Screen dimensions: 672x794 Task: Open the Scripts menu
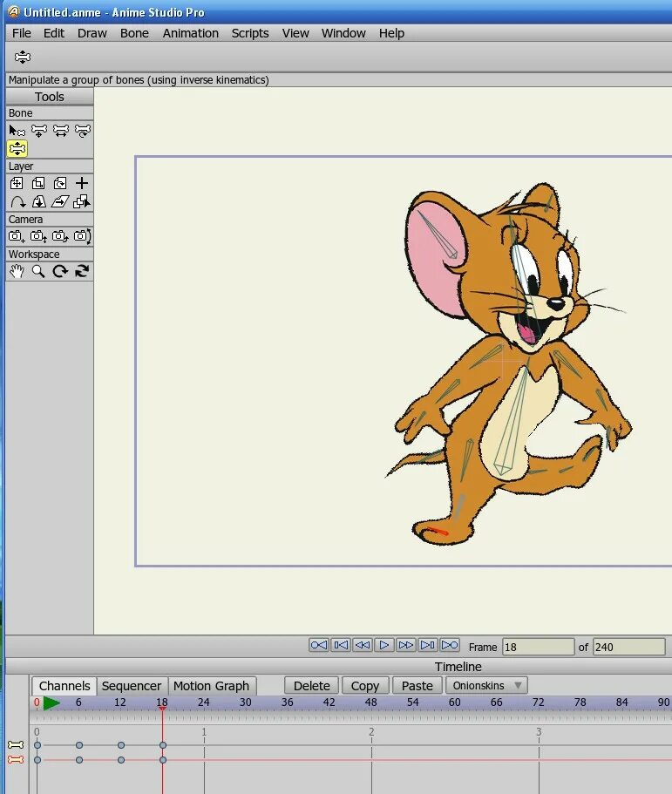[x=250, y=33]
